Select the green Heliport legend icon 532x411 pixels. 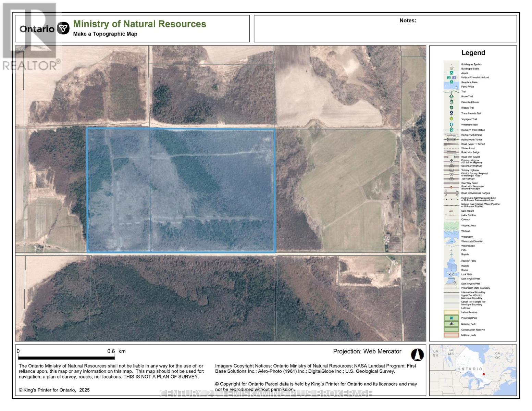click(x=449, y=77)
